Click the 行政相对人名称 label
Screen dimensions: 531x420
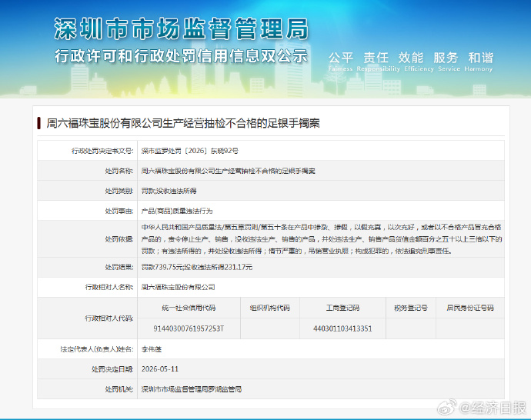(x=109, y=287)
